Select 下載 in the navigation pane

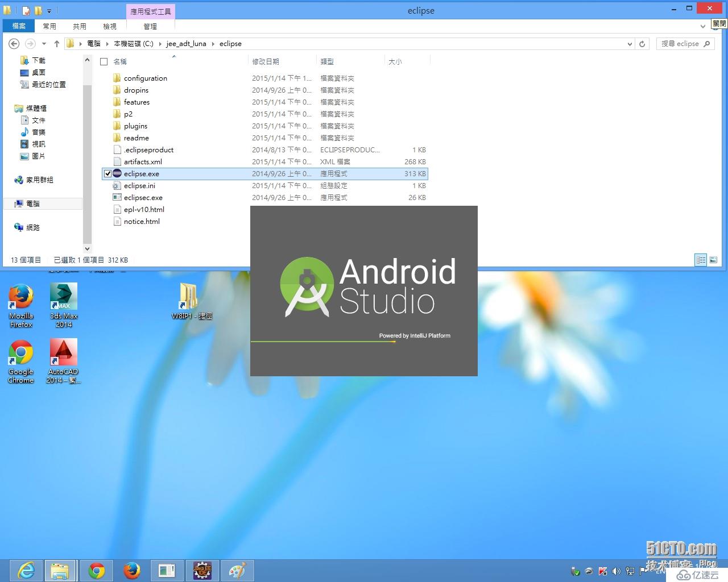[39, 60]
